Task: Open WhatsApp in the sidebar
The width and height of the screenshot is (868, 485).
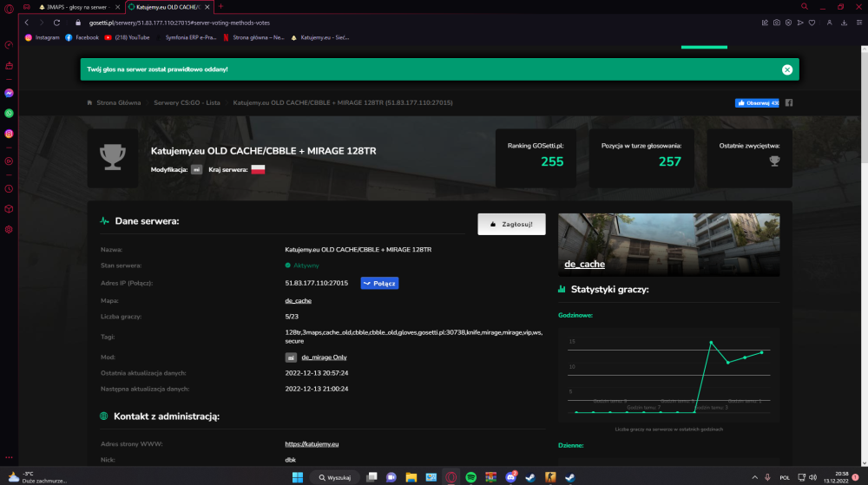Action: tap(9, 114)
